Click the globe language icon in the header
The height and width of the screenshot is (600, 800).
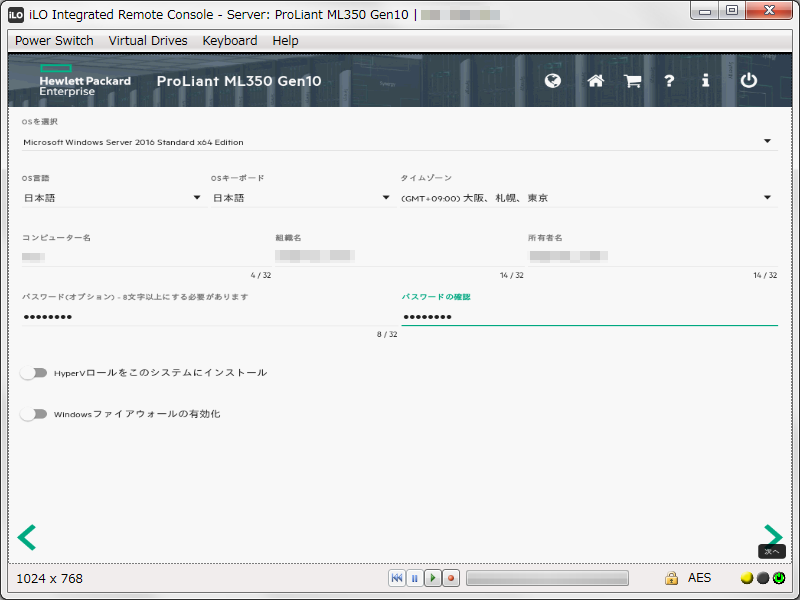click(552, 81)
